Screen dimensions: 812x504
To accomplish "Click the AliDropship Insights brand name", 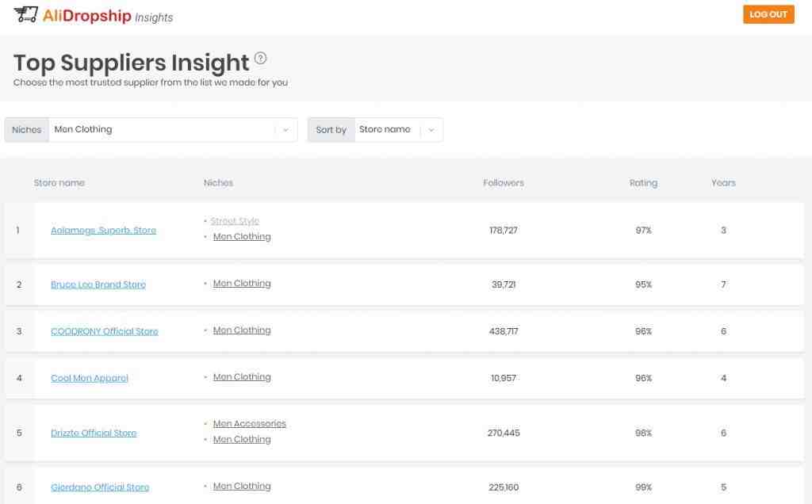I will [x=108, y=16].
